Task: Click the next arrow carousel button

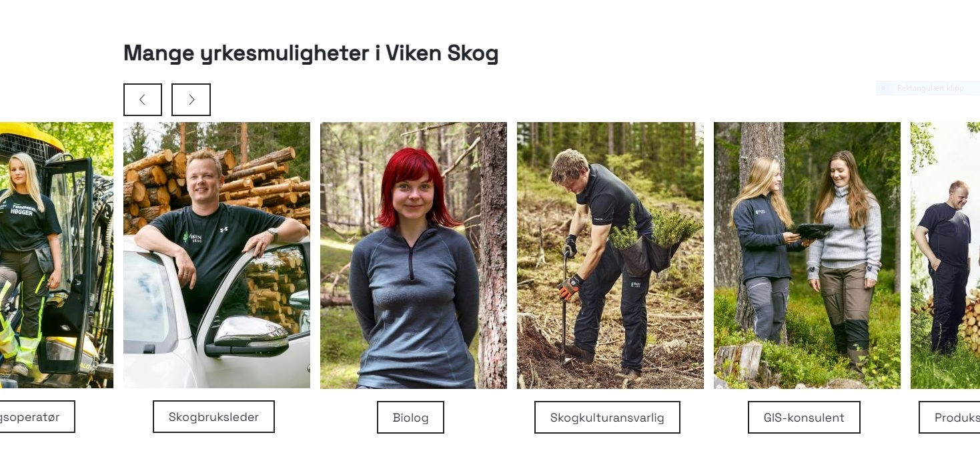Action: pyautogui.click(x=191, y=99)
